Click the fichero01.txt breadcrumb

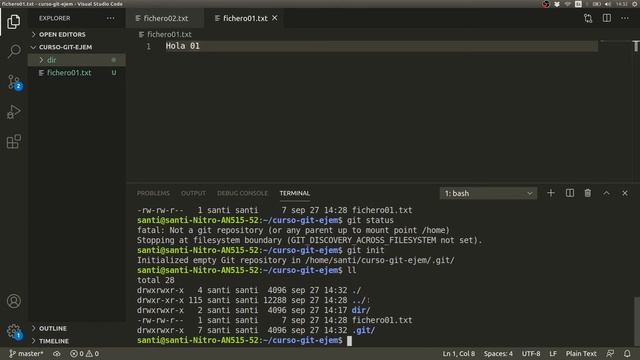coord(165,34)
